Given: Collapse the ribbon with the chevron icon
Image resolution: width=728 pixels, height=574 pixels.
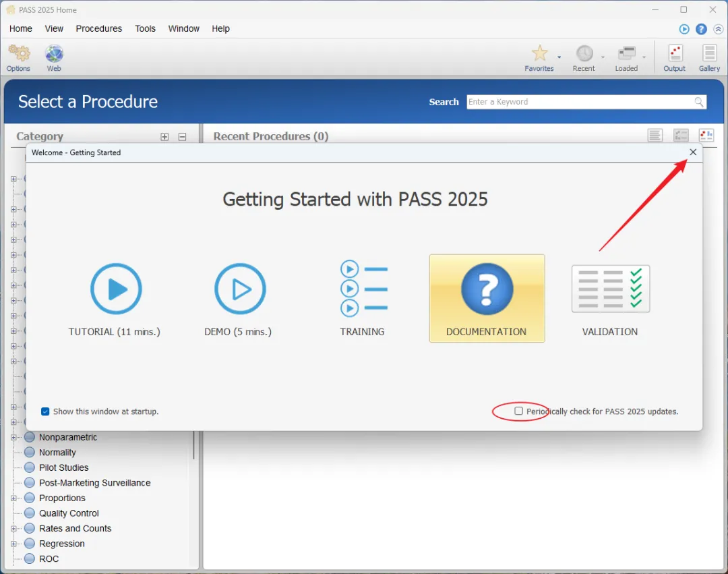Looking at the screenshot, I should tap(719, 29).
